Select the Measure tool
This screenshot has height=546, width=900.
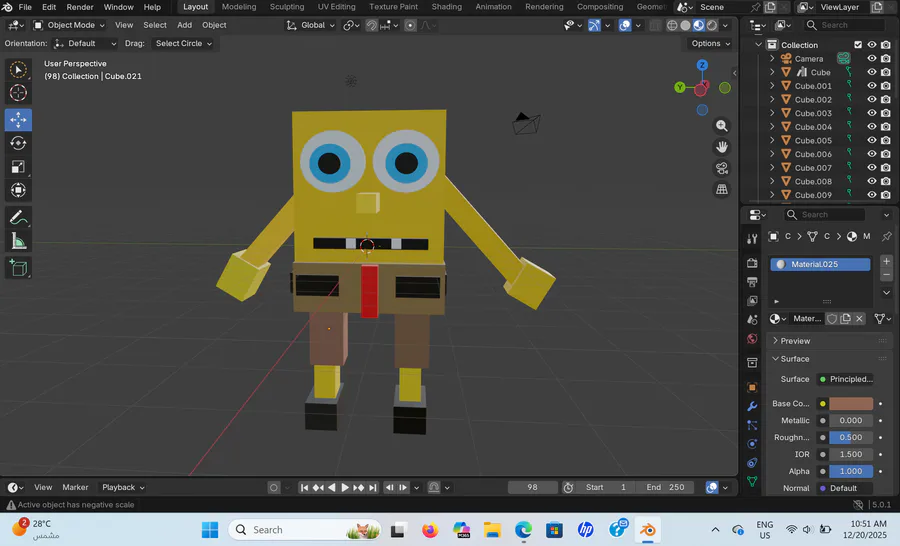[x=18, y=242]
